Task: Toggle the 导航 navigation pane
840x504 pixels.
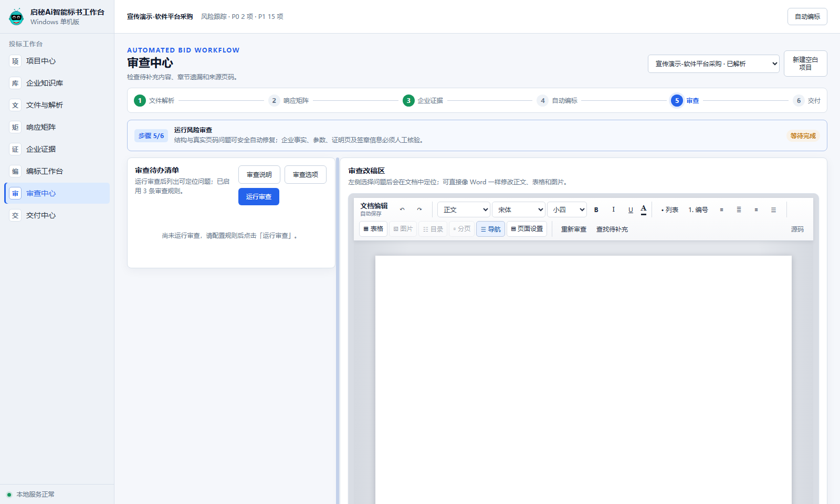Action: [x=490, y=229]
